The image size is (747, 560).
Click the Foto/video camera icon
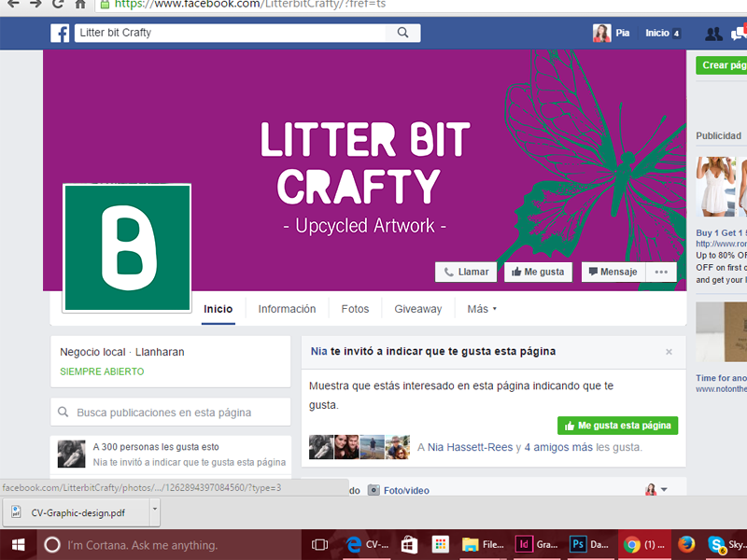tap(374, 490)
